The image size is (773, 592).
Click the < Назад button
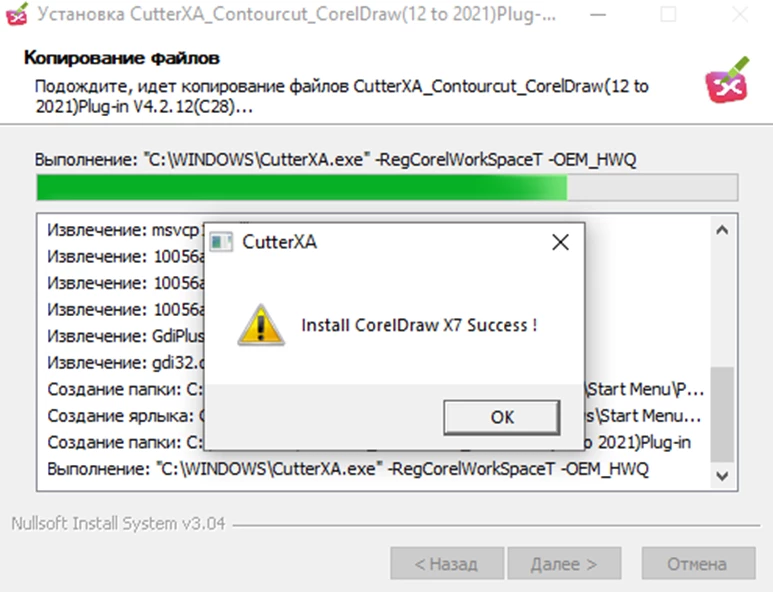[x=447, y=563]
